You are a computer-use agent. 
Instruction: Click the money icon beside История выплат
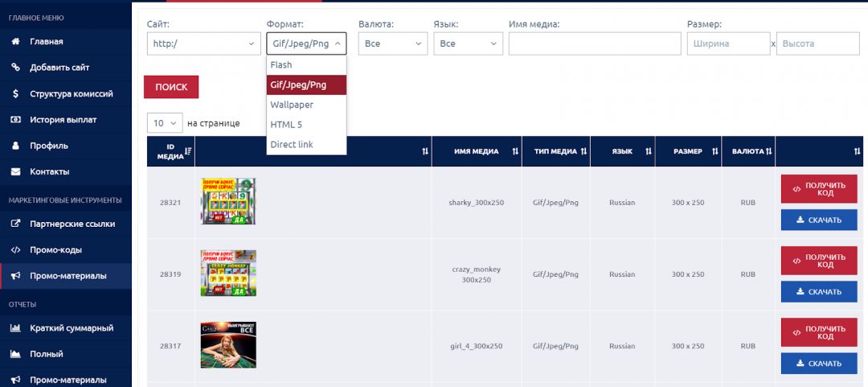15,120
